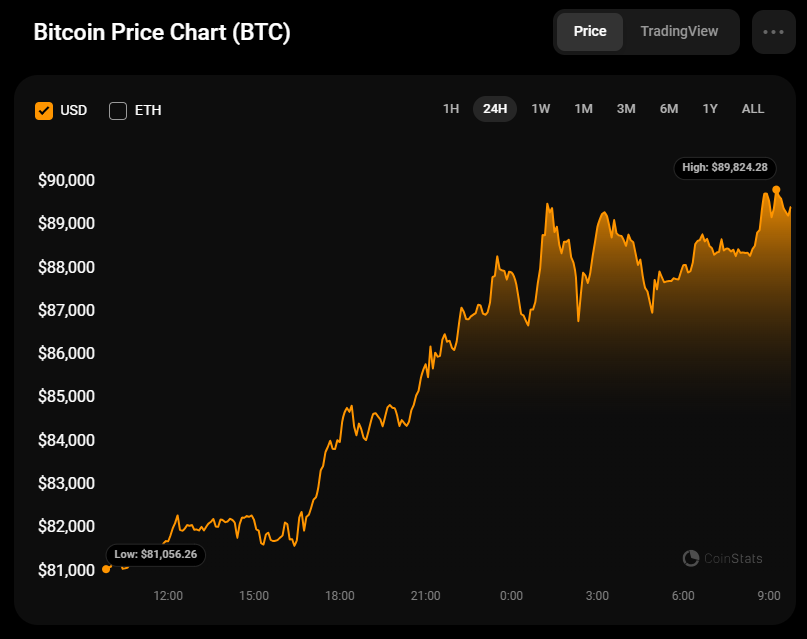The height and width of the screenshot is (639, 807).
Task: Set chart range to 6M
Action: [x=669, y=109]
